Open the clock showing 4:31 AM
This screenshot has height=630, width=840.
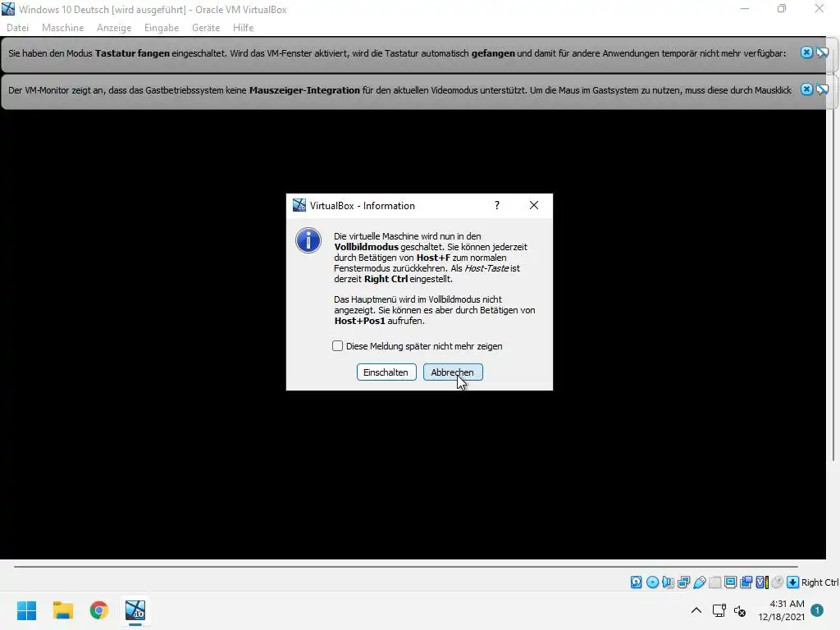pyautogui.click(x=782, y=610)
